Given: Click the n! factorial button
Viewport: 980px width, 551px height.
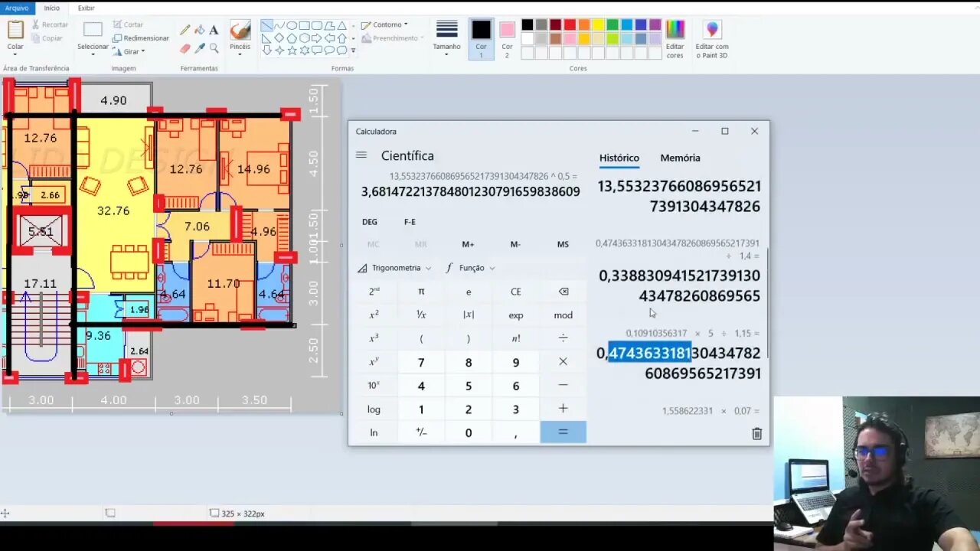Looking at the screenshot, I should (x=515, y=338).
